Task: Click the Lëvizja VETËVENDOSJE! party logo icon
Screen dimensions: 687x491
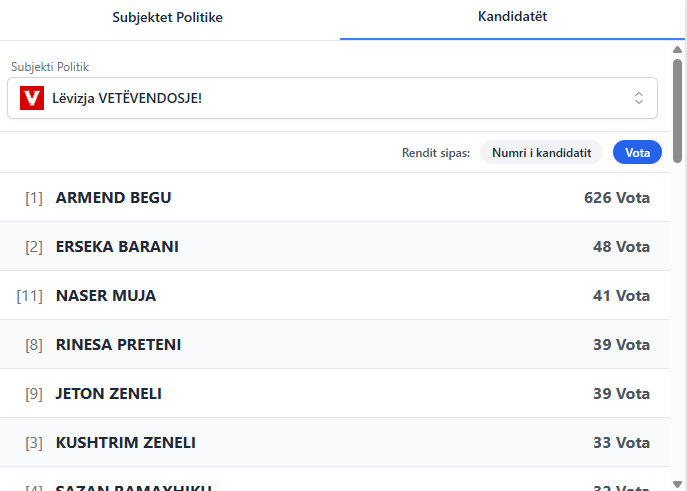Action: pos(32,98)
